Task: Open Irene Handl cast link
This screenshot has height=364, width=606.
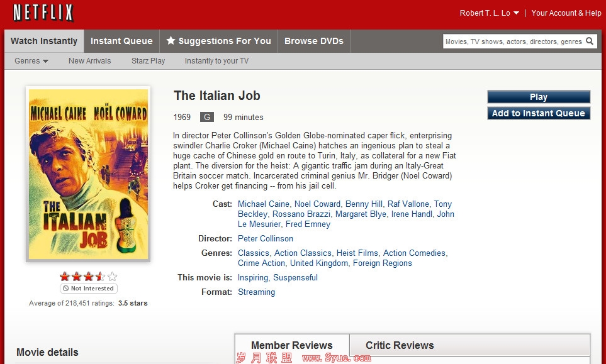Action: tap(412, 214)
